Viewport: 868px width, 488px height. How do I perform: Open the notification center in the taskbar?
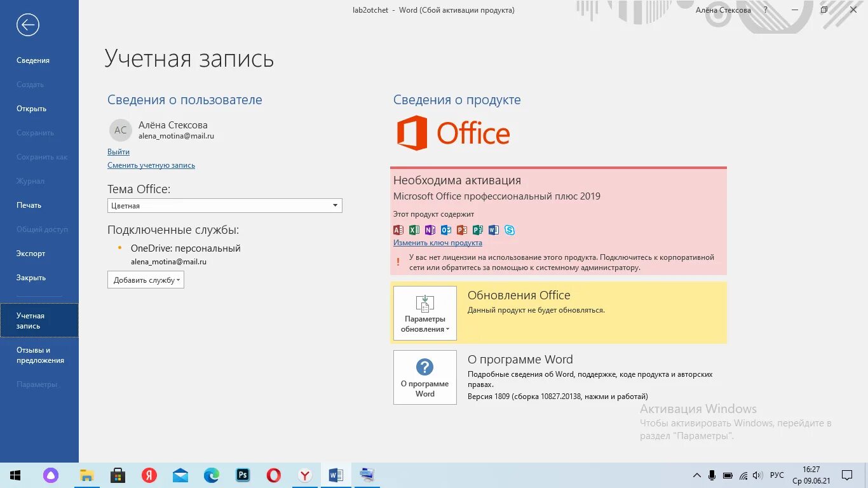tap(847, 475)
